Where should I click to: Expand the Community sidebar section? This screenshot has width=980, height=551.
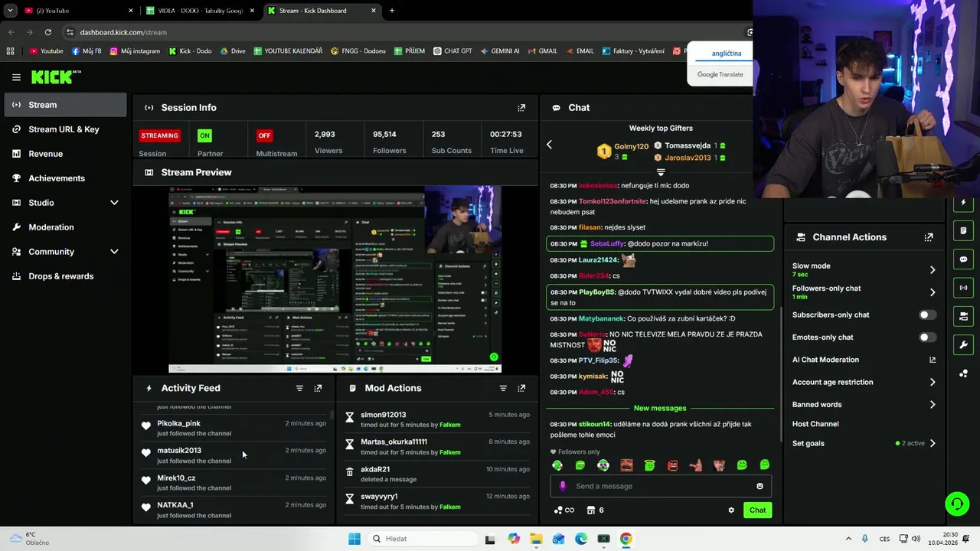[114, 252]
